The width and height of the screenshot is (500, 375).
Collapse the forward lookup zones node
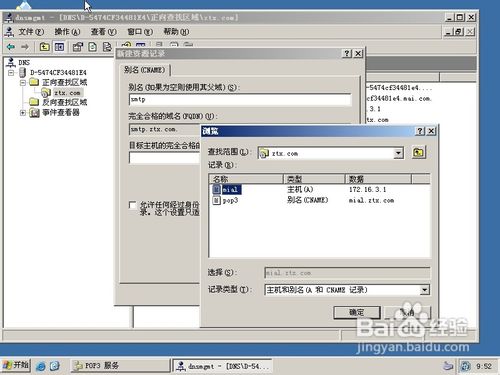(x=23, y=82)
